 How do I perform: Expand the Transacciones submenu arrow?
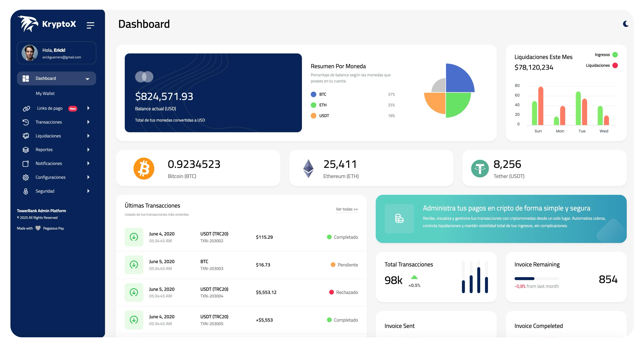tap(88, 122)
